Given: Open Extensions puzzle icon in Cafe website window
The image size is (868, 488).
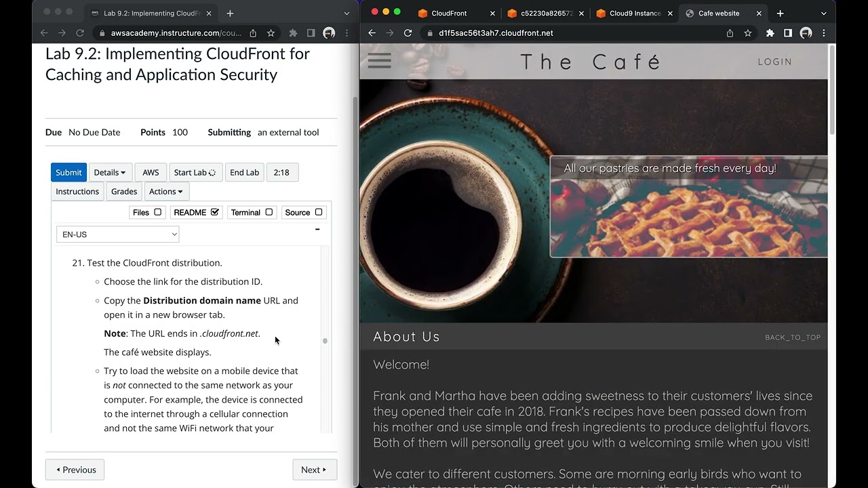Looking at the screenshot, I should click(x=770, y=33).
